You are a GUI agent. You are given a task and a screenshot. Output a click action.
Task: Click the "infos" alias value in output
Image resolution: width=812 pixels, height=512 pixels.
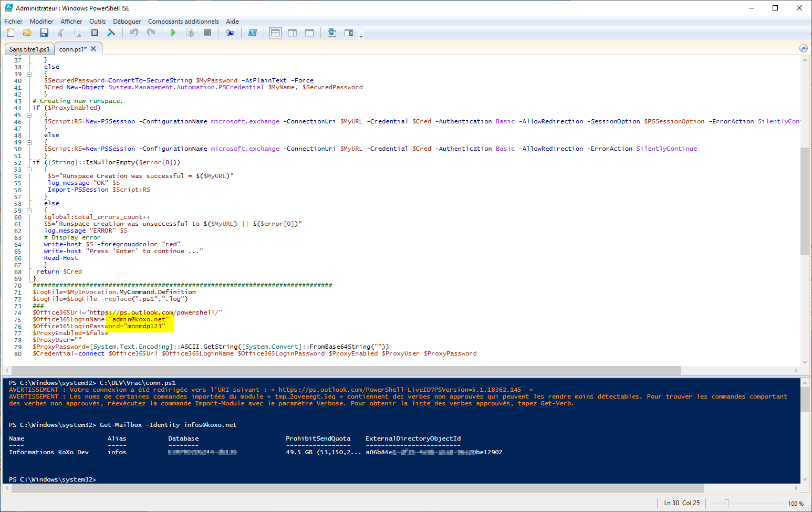click(x=117, y=452)
